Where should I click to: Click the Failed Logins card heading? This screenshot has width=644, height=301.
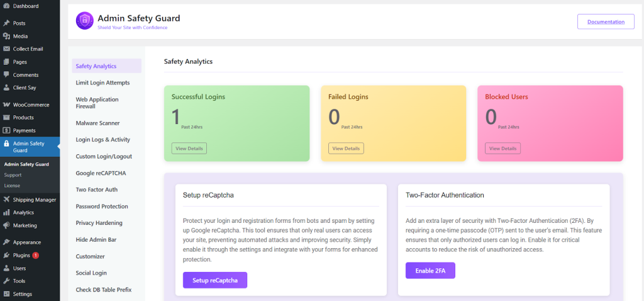[348, 97]
